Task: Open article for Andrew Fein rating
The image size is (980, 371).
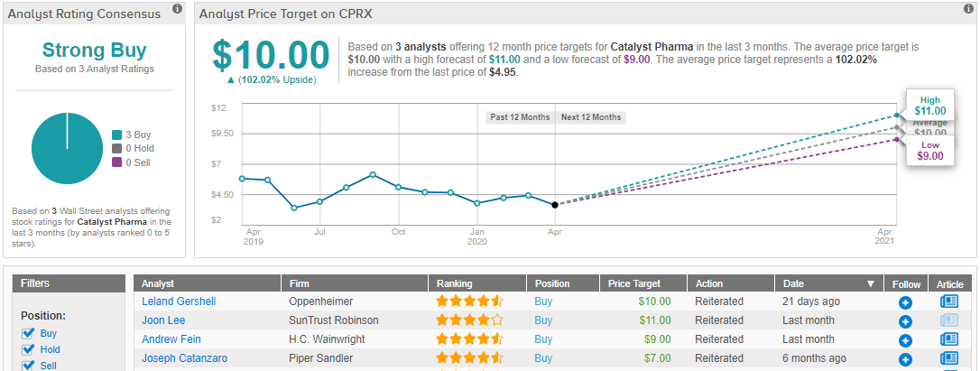Action: click(x=948, y=339)
